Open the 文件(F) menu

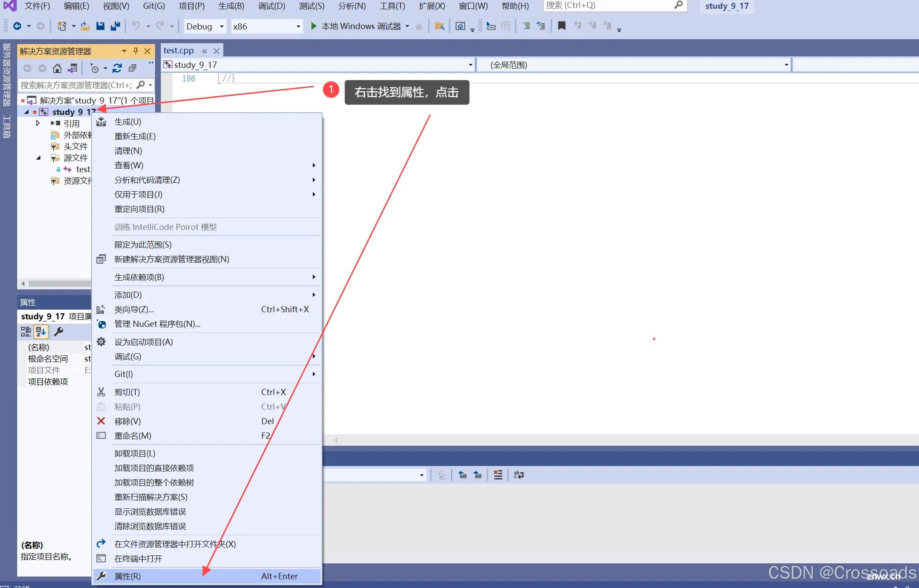click(37, 6)
